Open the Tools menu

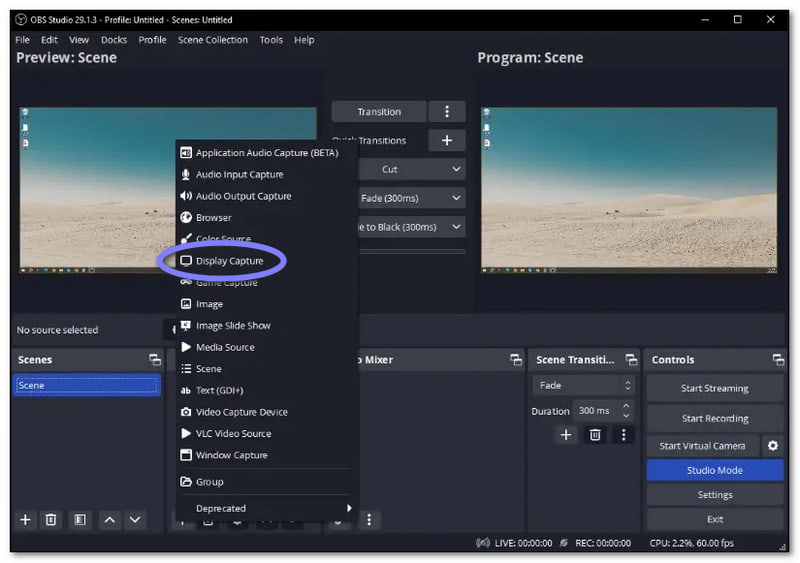(271, 40)
